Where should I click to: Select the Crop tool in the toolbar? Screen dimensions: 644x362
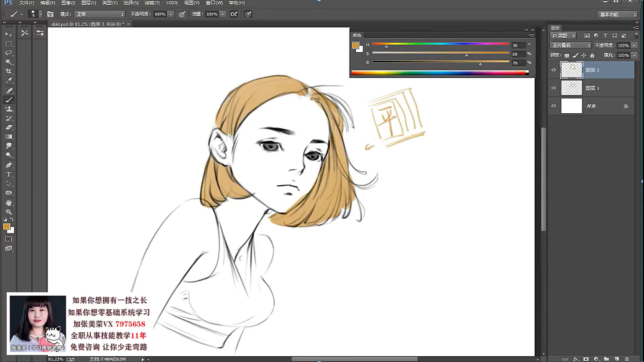point(9,71)
